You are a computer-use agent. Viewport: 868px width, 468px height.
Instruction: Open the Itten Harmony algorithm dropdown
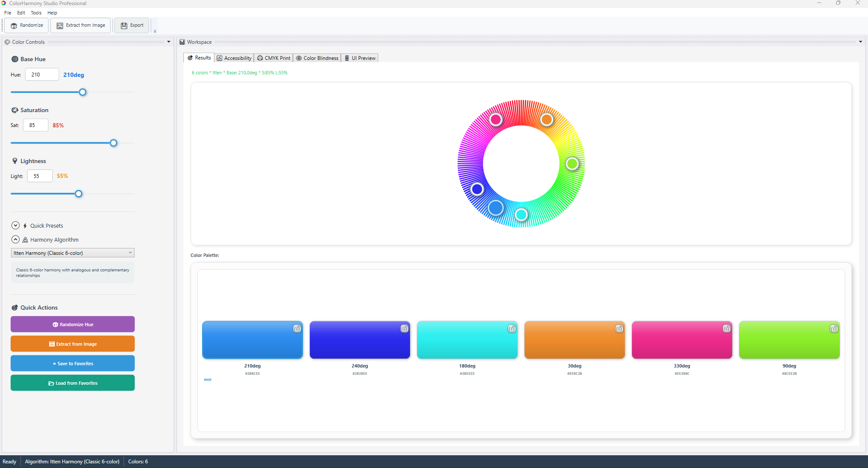[73, 253]
